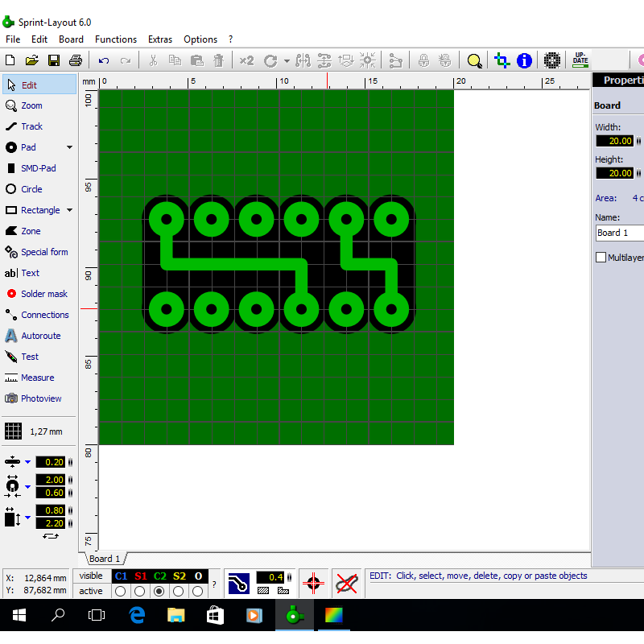Toggle visibility of the green C2 layer

[x=159, y=576]
